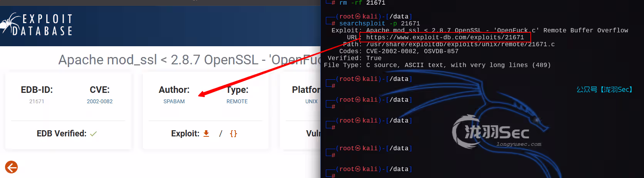Image resolution: width=644 pixels, height=178 pixels.
Task: Open author SPABAM's profile link
Action: pos(174,101)
